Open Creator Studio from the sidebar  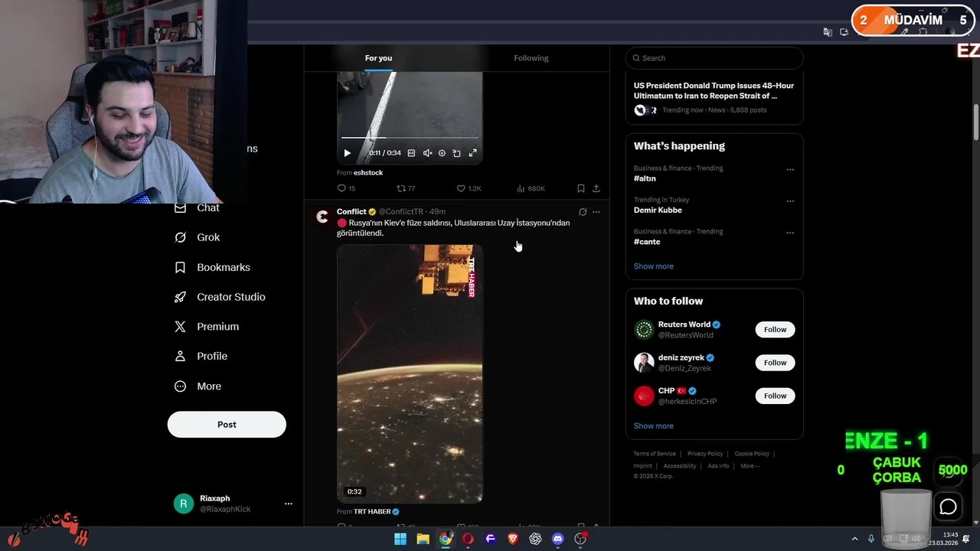coord(220,297)
